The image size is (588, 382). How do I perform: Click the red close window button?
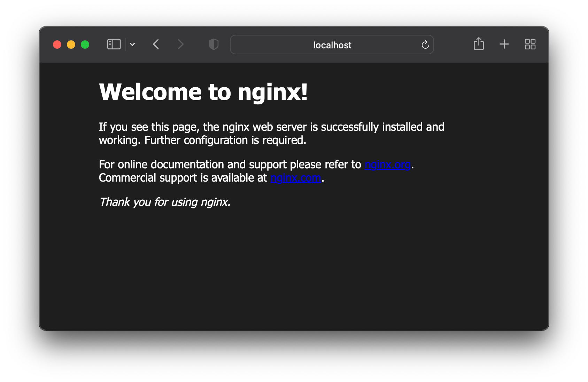pos(57,44)
